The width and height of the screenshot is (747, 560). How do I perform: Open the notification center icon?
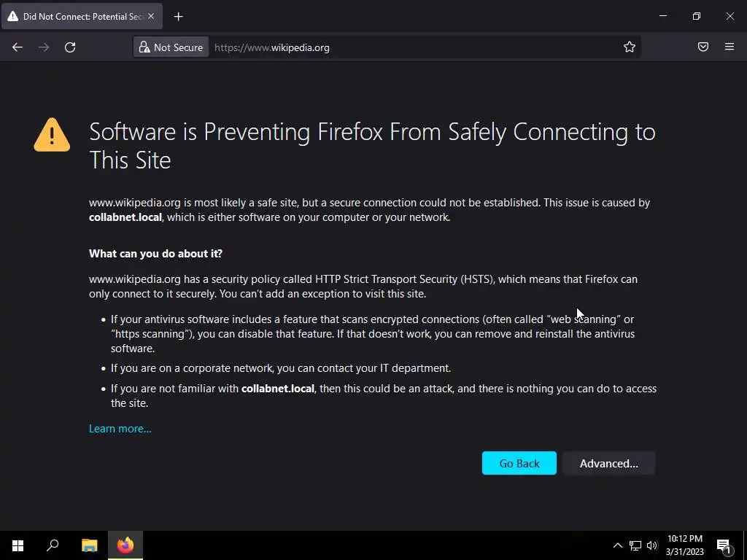click(724, 545)
